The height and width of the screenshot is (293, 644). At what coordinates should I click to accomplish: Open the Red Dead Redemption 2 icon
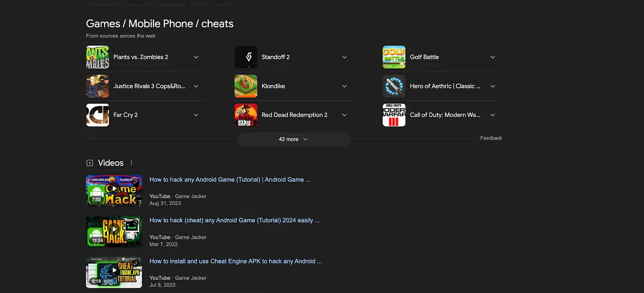pos(246,115)
